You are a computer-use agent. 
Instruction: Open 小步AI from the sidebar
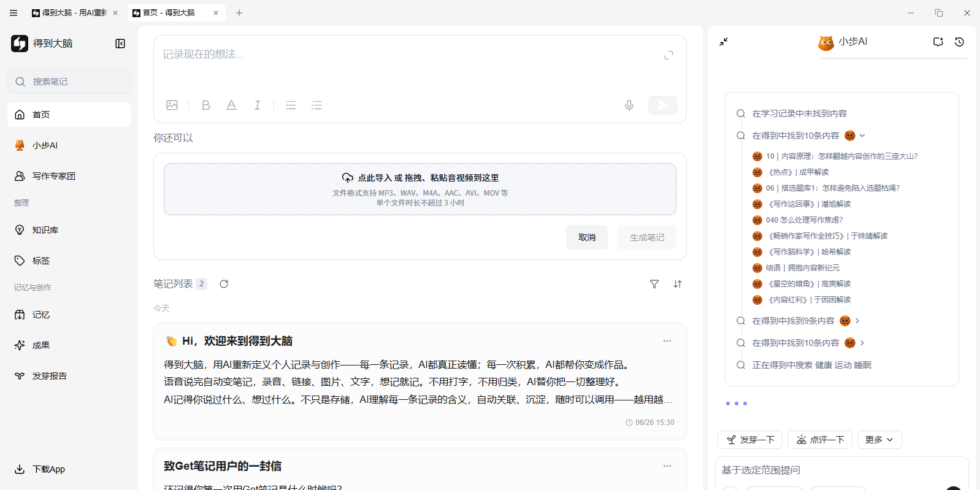pyautogui.click(x=69, y=145)
